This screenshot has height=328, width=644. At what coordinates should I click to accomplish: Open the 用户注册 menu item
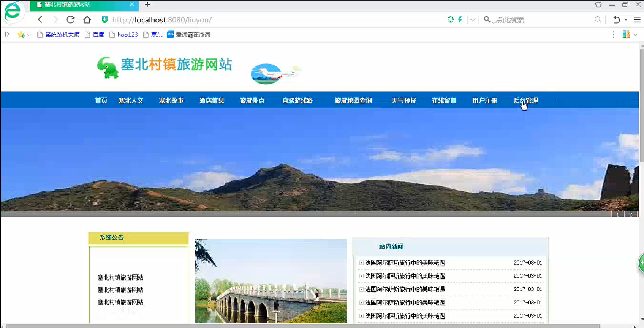pos(485,100)
